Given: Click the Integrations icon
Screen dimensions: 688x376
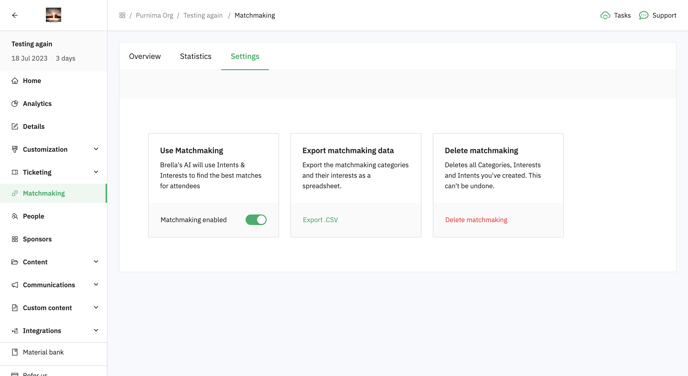Looking at the screenshot, I should [x=15, y=331].
